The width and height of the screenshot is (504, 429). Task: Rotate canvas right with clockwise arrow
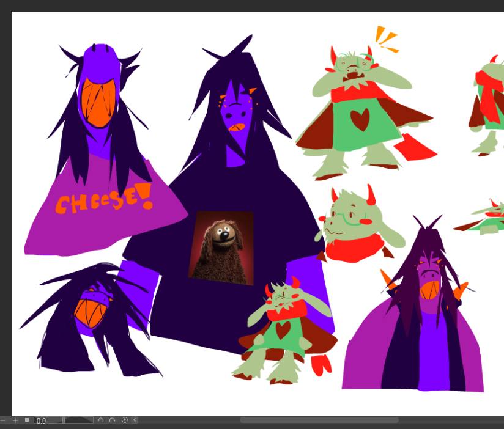112,420
